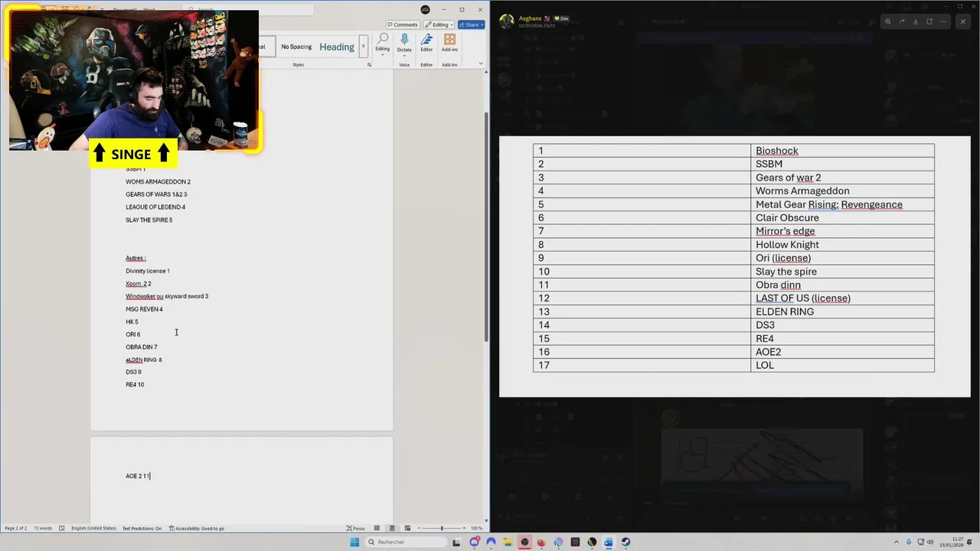The height and width of the screenshot is (551, 980).
Task: Click the Rechercher taskbar search box
Action: (x=406, y=543)
